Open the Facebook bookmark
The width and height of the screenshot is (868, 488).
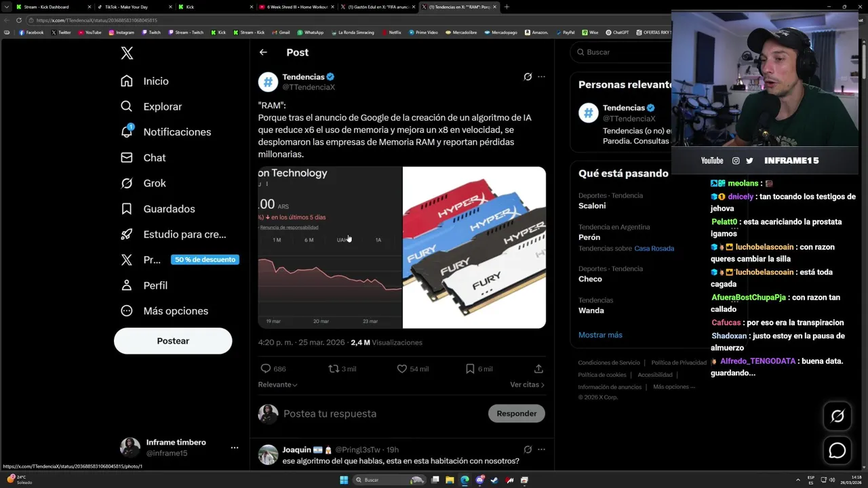pyautogui.click(x=31, y=33)
